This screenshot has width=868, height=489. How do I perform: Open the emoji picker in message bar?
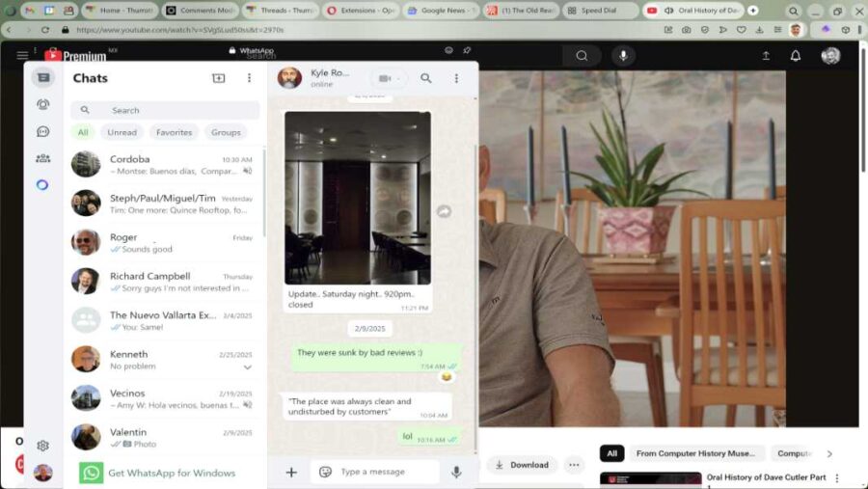326,472
